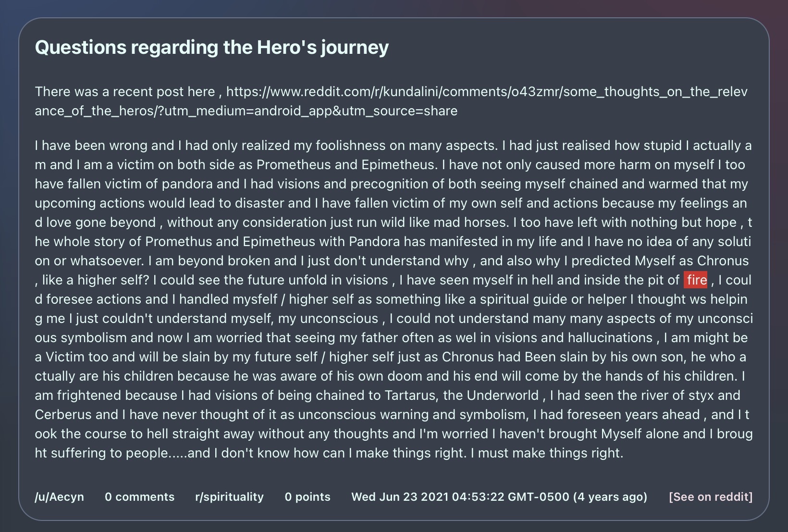Click the highlighted red word fire
This screenshot has width=788, height=532.
(696, 280)
